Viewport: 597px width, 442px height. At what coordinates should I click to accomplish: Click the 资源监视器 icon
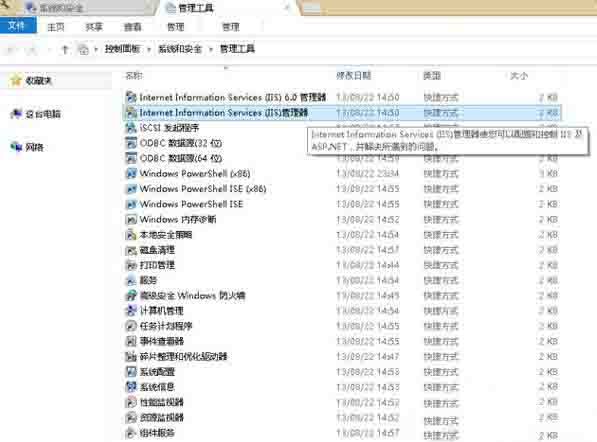(x=131, y=417)
